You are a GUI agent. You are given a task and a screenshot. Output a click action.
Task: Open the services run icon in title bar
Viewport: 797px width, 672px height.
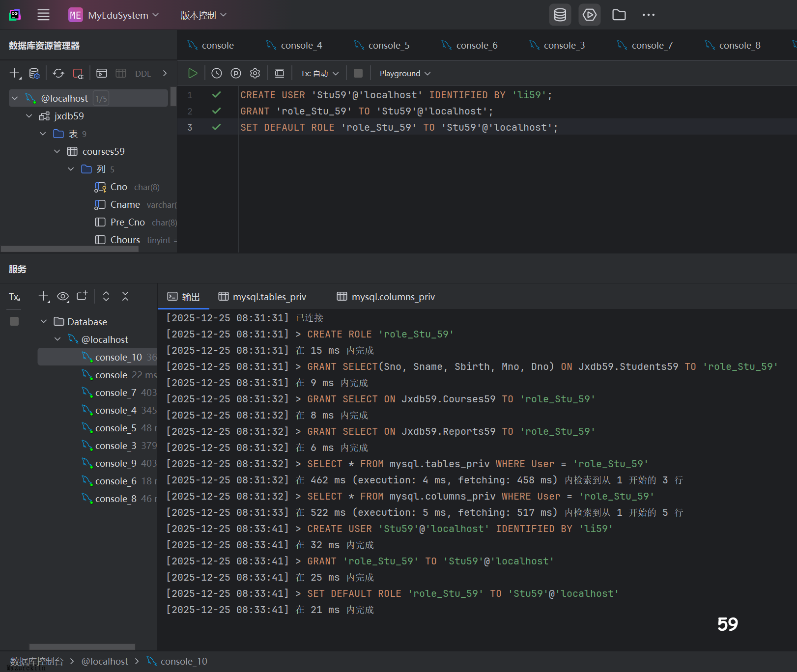(x=589, y=15)
